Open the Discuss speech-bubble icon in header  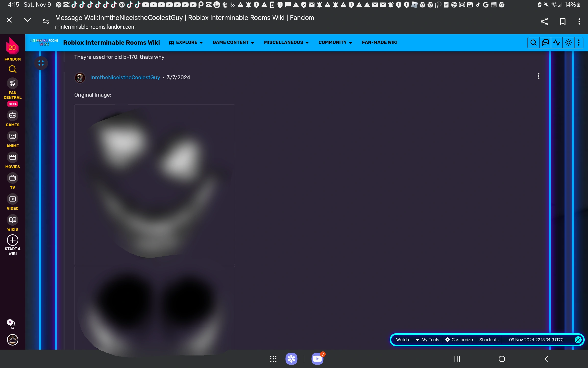point(545,43)
